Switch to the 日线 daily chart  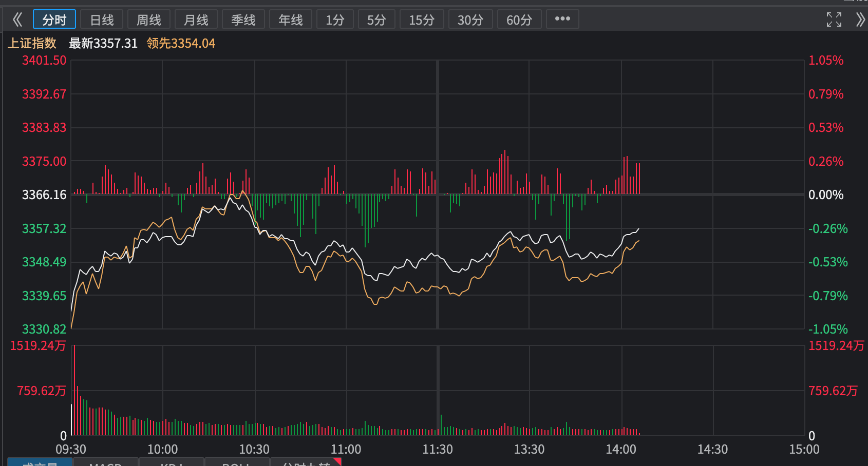[102, 20]
